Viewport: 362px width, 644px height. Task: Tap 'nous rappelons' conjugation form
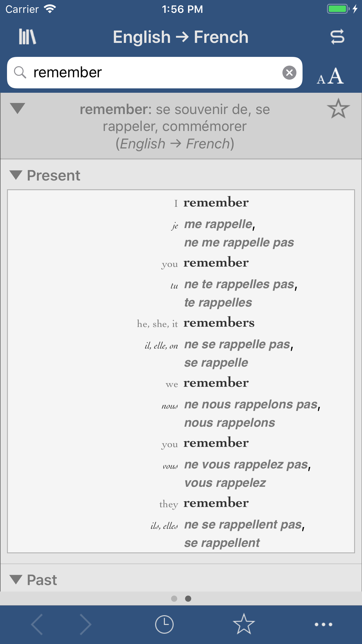(230, 423)
